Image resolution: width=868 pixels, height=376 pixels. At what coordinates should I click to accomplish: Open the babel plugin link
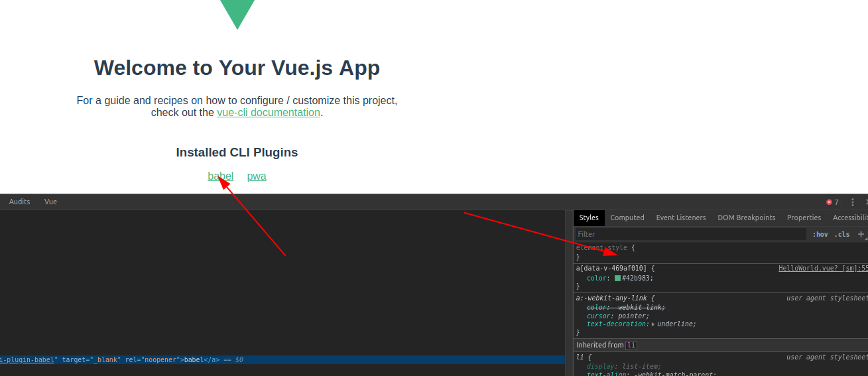click(x=221, y=176)
